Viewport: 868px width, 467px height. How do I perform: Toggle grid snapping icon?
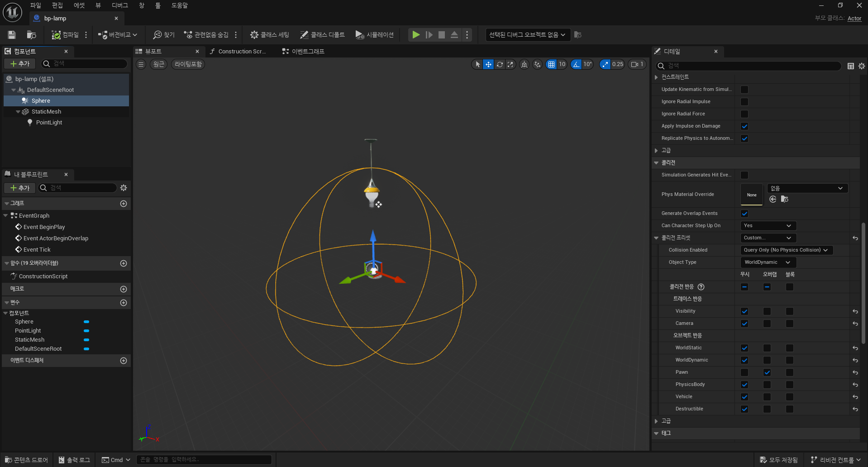coord(551,64)
